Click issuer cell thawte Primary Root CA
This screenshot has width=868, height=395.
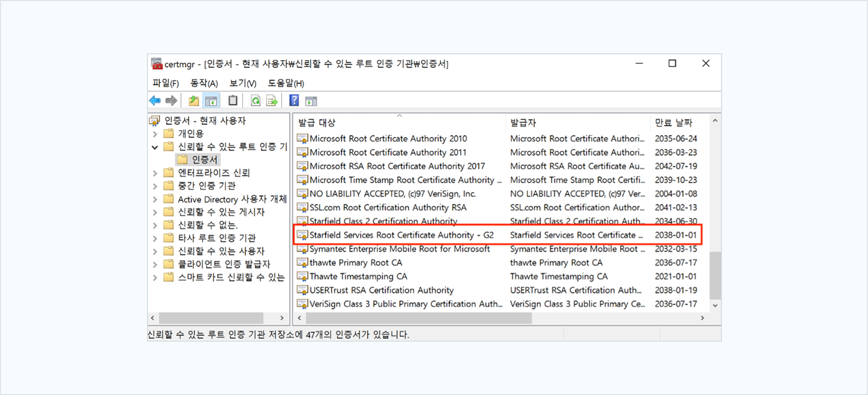[556, 263]
